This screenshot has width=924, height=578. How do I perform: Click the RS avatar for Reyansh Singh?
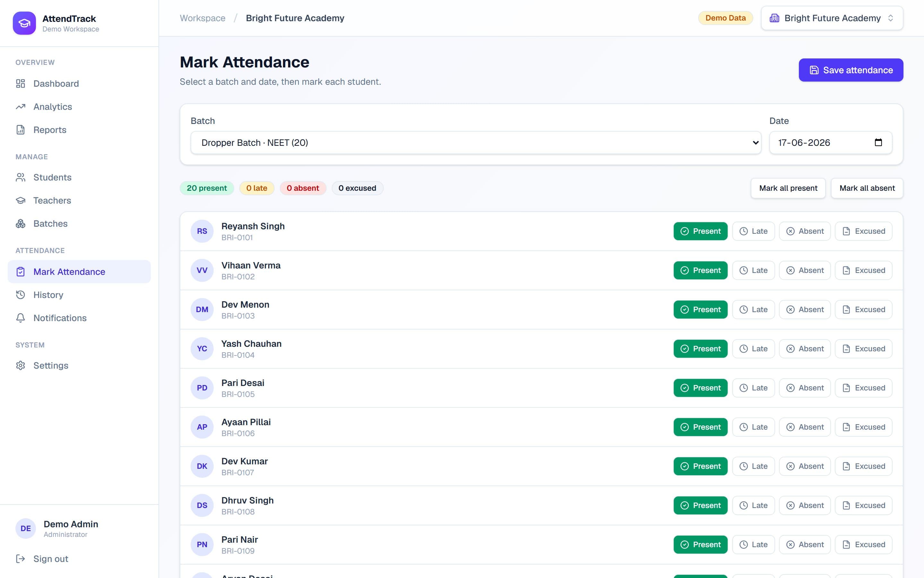tap(202, 231)
